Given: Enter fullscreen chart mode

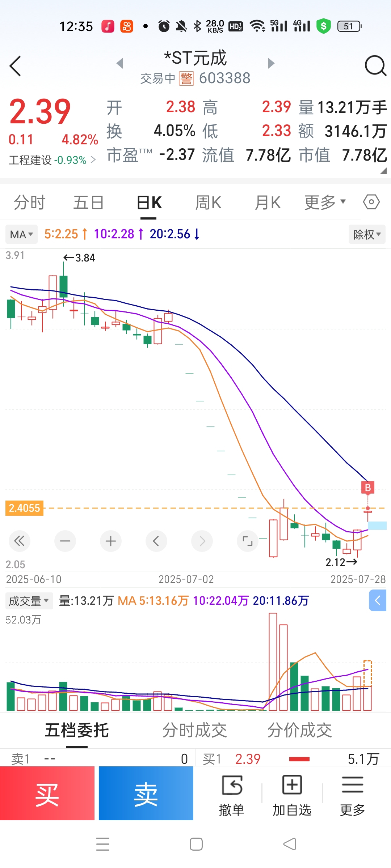Looking at the screenshot, I should point(248,541).
